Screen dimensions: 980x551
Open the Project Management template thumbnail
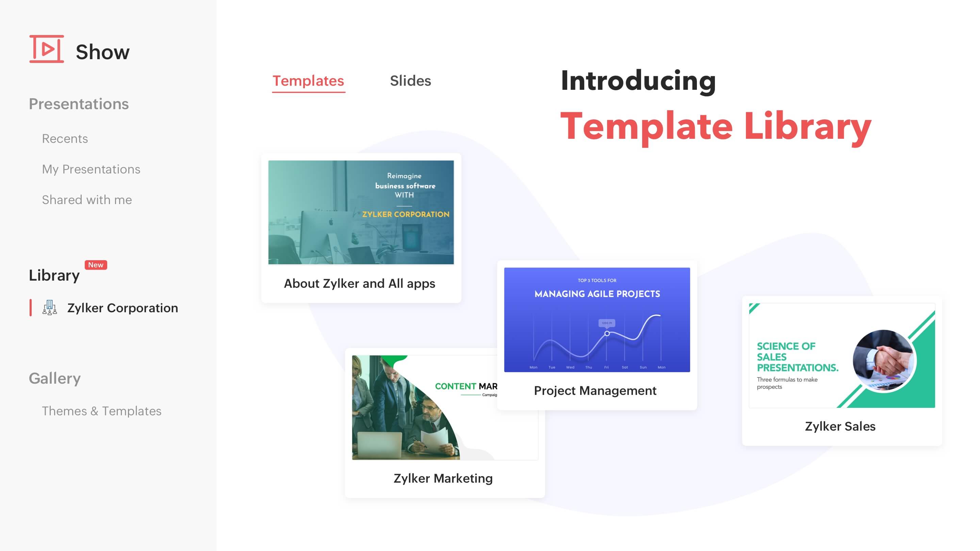tap(594, 319)
